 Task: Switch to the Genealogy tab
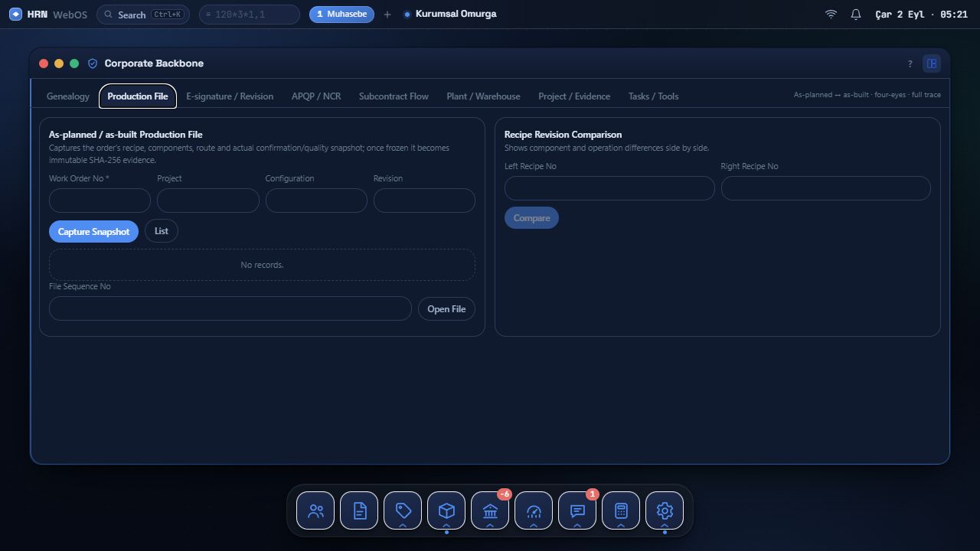68,96
